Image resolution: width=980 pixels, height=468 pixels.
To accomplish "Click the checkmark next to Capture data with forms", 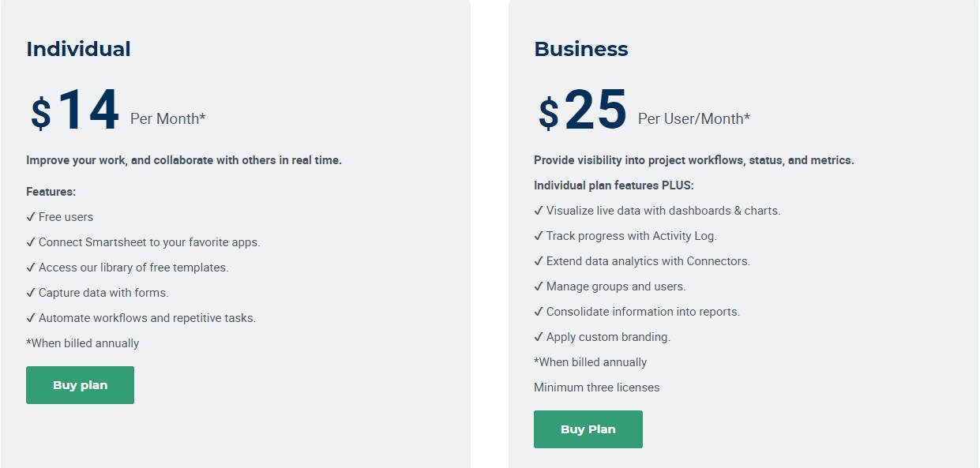I will 32,292.
